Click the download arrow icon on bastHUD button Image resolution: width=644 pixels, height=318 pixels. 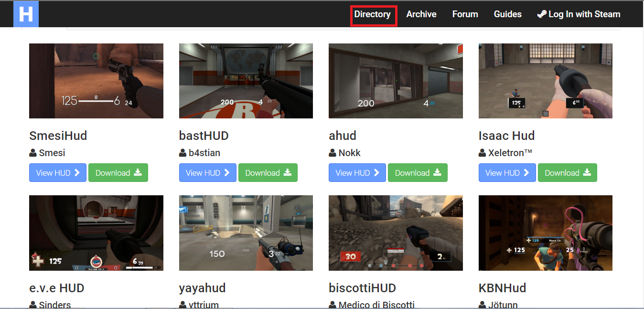click(x=288, y=173)
